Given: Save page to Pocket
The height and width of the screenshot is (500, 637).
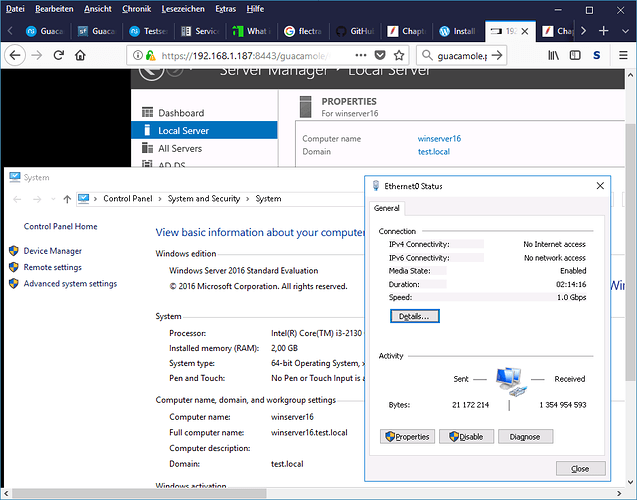Looking at the screenshot, I should pos(380,55).
